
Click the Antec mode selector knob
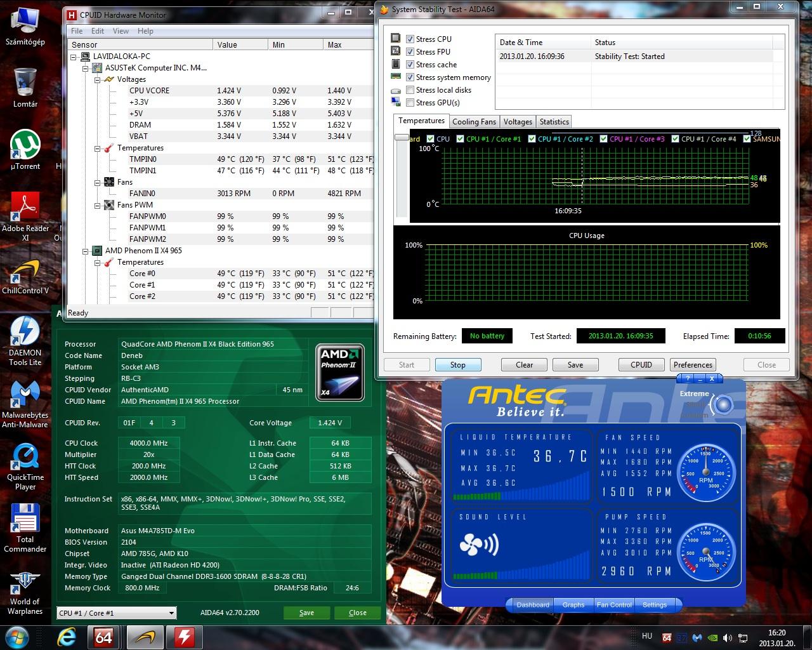(722, 404)
